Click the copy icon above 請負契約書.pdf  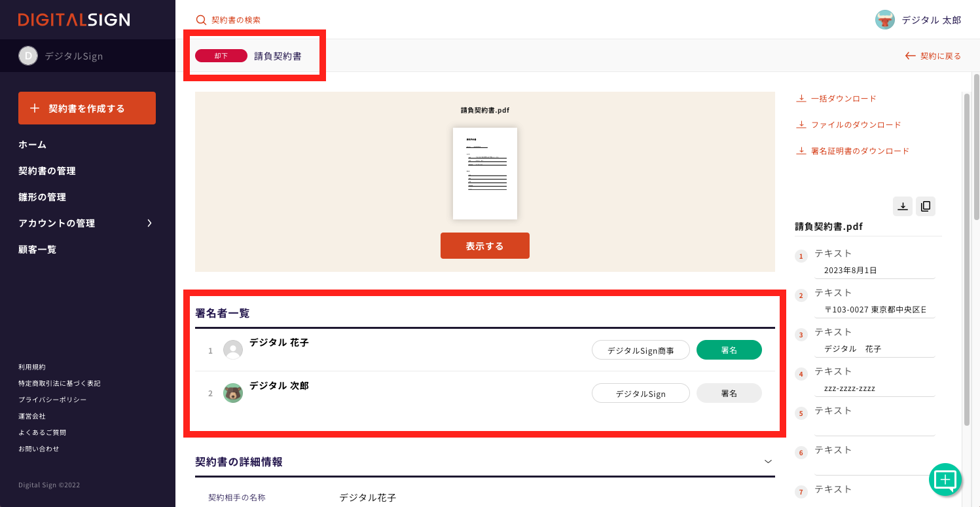[x=925, y=206]
